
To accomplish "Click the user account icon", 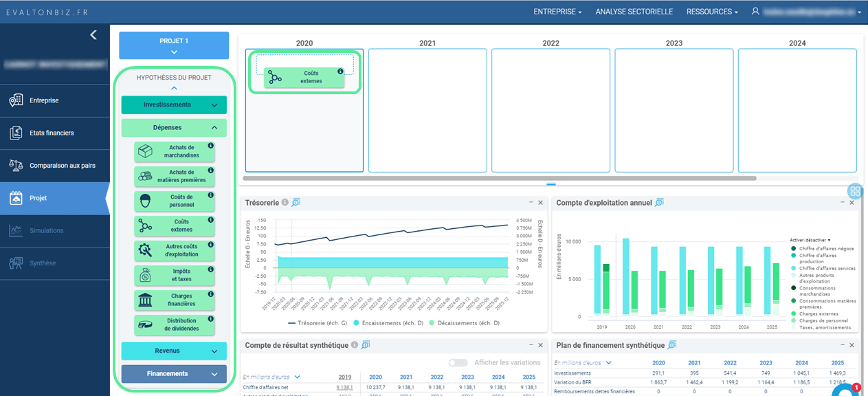I will click(x=756, y=12).
